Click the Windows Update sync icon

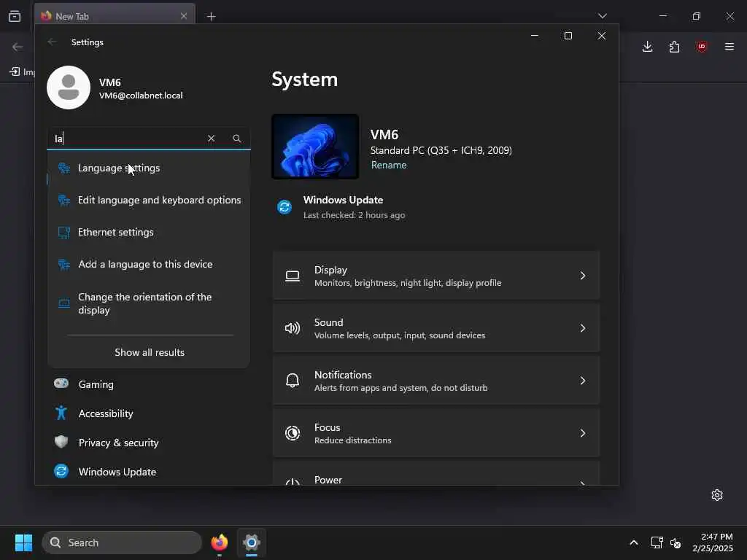pyautogui.click(x=285, y=207)
